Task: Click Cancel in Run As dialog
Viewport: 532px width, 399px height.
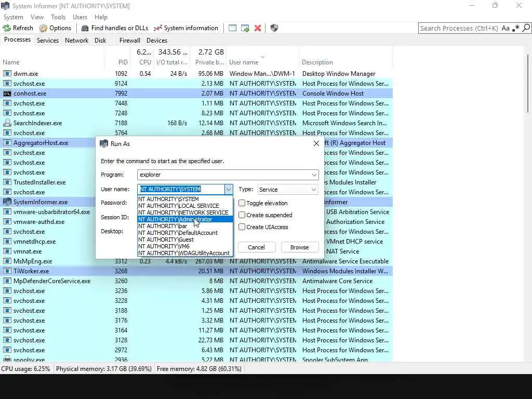Action: point(256,247)
